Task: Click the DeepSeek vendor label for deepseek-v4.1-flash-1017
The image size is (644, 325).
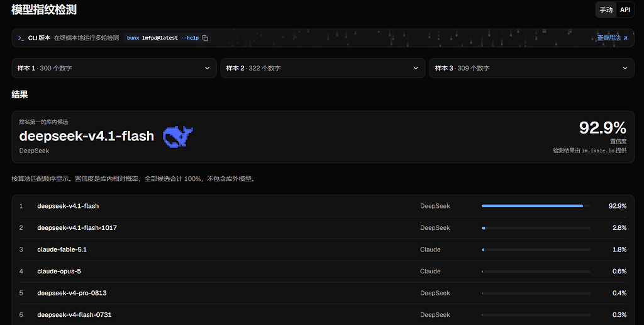Action: tap(435, 228)
